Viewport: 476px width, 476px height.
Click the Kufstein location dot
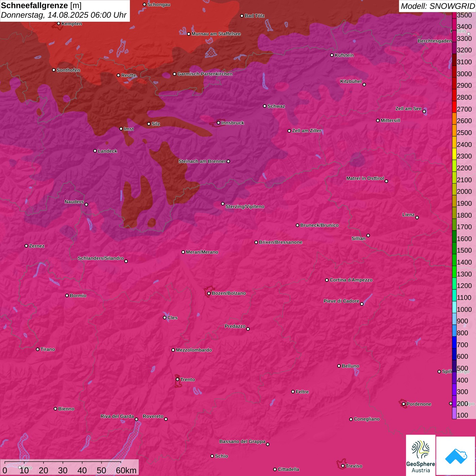coord(332,55)
